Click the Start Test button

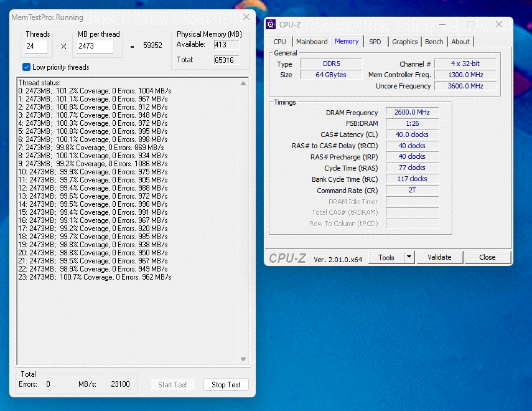pyautogui.click(x=172, y=384)
